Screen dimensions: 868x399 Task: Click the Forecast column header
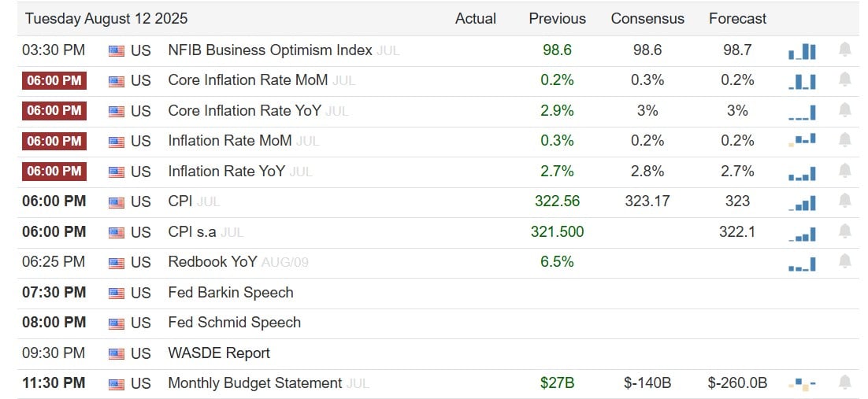(x=738, y=19)
